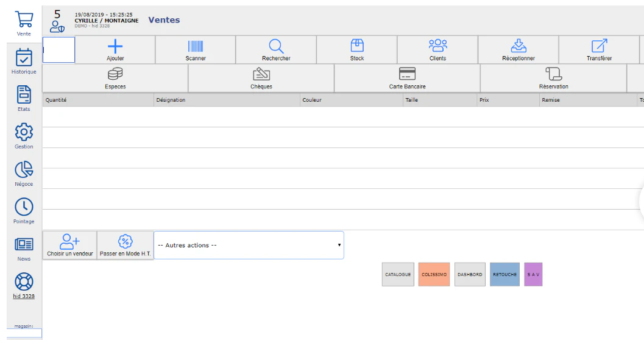Image resolution: width=644 pixels, height=340 pixels.
Task: Click the user shield icon under number 5
Action: 57,27
